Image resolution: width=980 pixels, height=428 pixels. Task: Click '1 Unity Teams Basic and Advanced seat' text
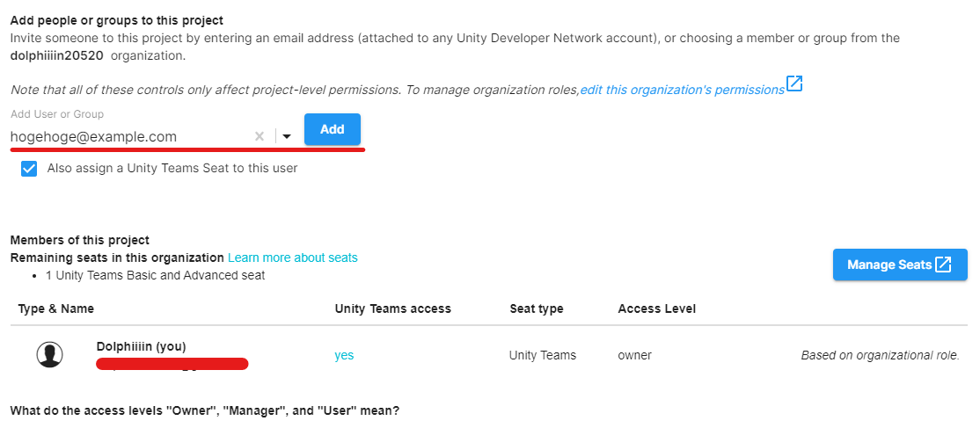pyautogui.click(x=155, y=275)
